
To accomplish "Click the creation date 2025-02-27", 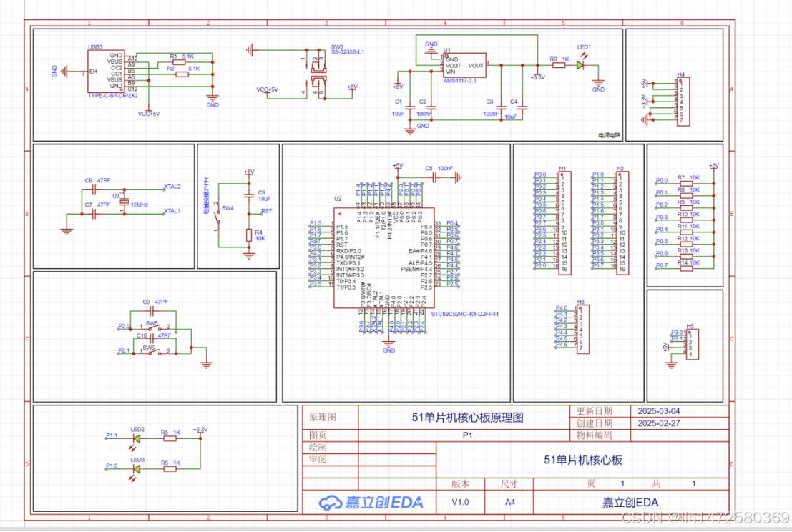I will [x=659, y=423].
